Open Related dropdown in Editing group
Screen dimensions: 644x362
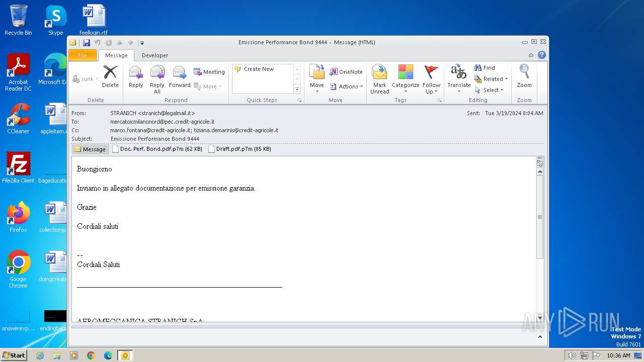coord(491,79)
